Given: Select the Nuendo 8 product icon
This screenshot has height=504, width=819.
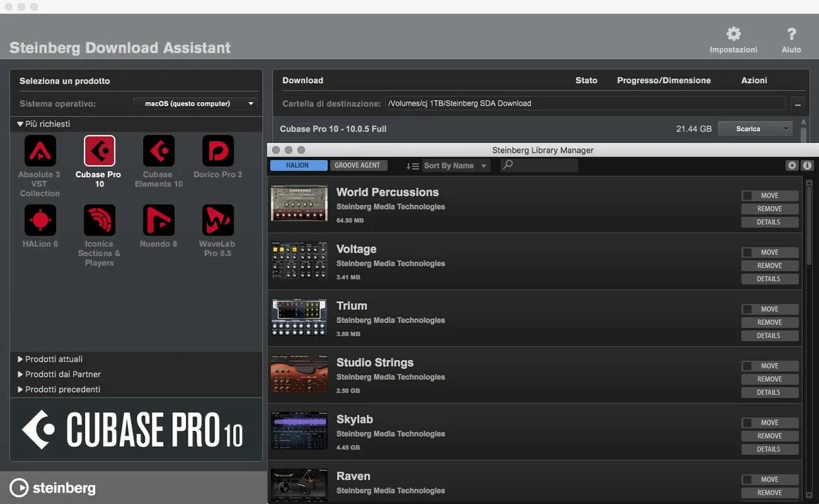Looking at the screenshot, I should pos(159,220).
